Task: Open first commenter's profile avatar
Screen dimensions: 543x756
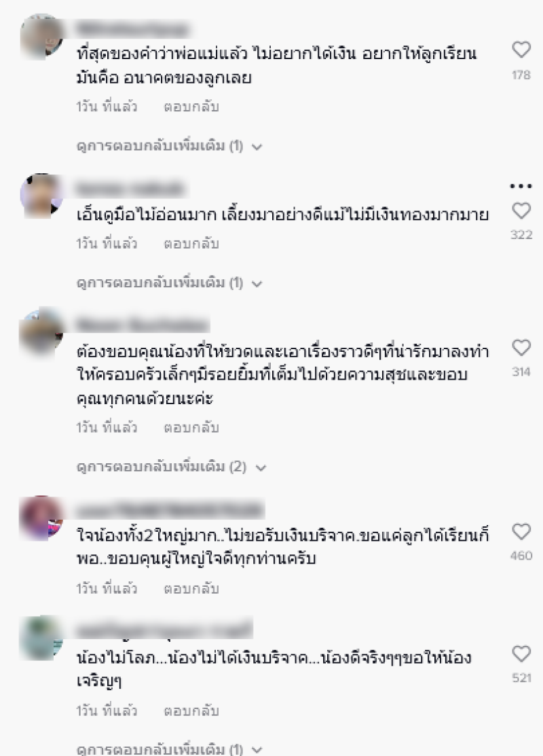Action: click(x=41, y=37)
